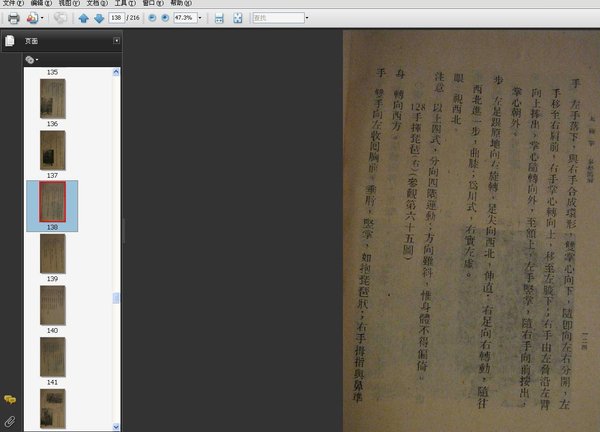This screenshot has width=600, height=432.
Task: Open the 帮助 (Help) menu
Action: (181, 3)
